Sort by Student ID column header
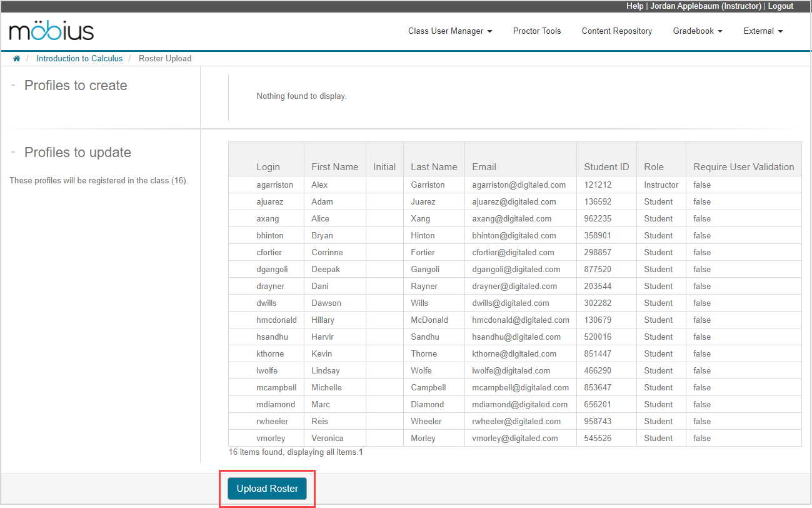 pos(606,167)
